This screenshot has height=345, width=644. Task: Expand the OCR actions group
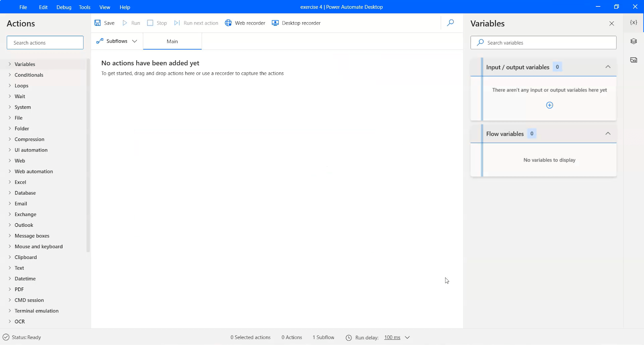click(x=10, y=321)
